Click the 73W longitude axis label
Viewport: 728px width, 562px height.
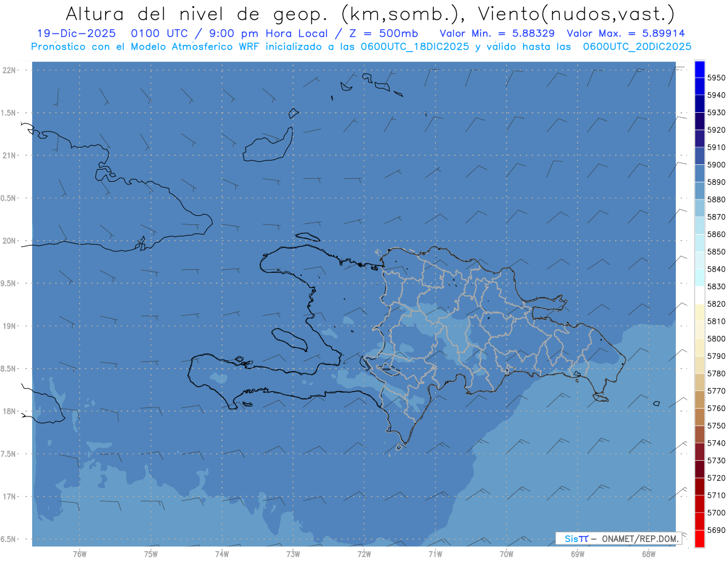coord(292,554)
